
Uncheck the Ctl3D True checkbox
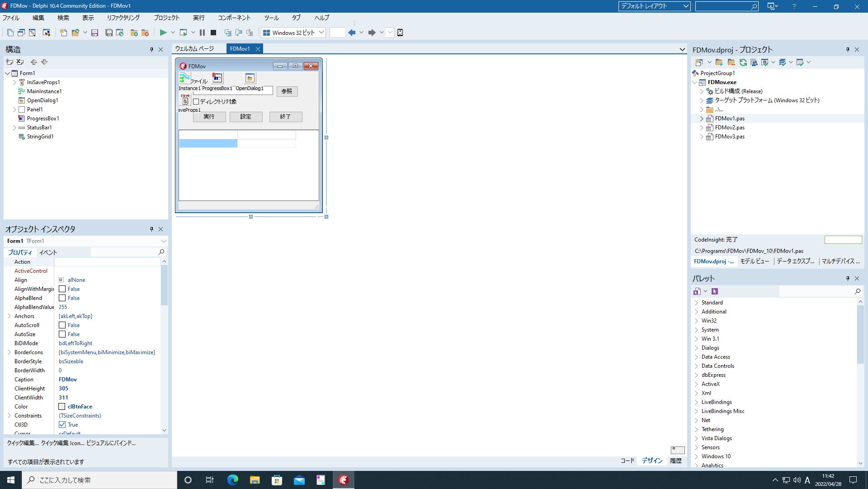62,425
